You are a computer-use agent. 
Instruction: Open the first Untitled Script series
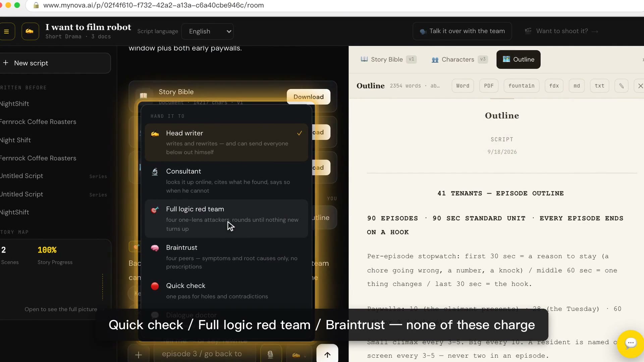click(x=54, y=176)
